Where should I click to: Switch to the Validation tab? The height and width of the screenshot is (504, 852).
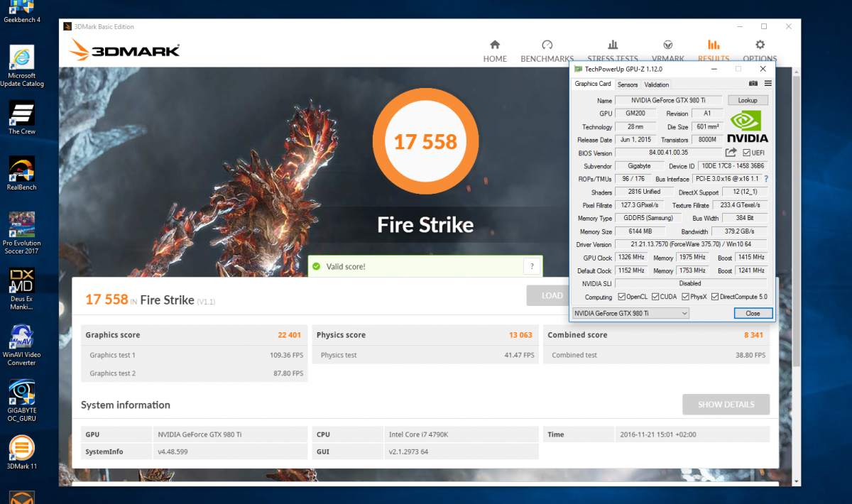point(657,84)
